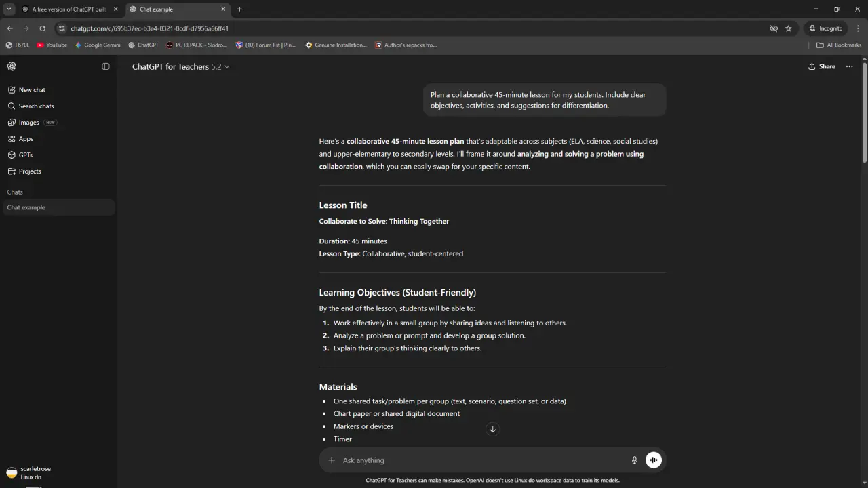The width and height of the screenshot is (868, 488).
Task: Click the NEW badge next to Images
Action: coord(50,123)
